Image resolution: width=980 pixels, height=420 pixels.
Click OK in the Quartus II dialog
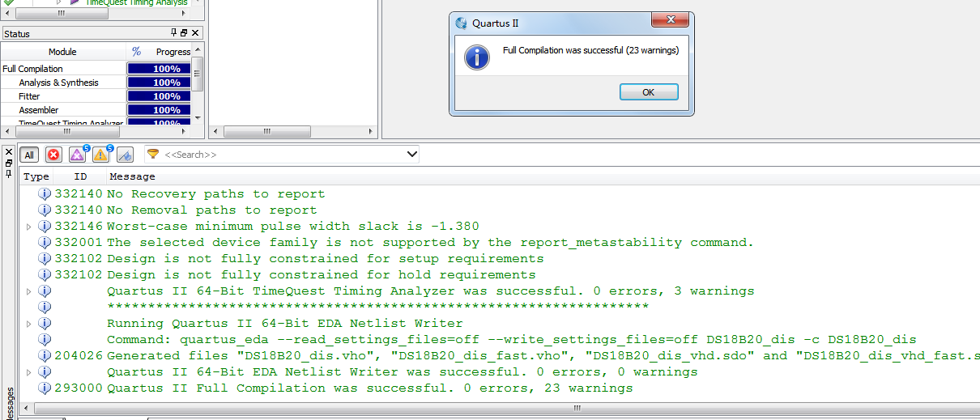point(649,92)
